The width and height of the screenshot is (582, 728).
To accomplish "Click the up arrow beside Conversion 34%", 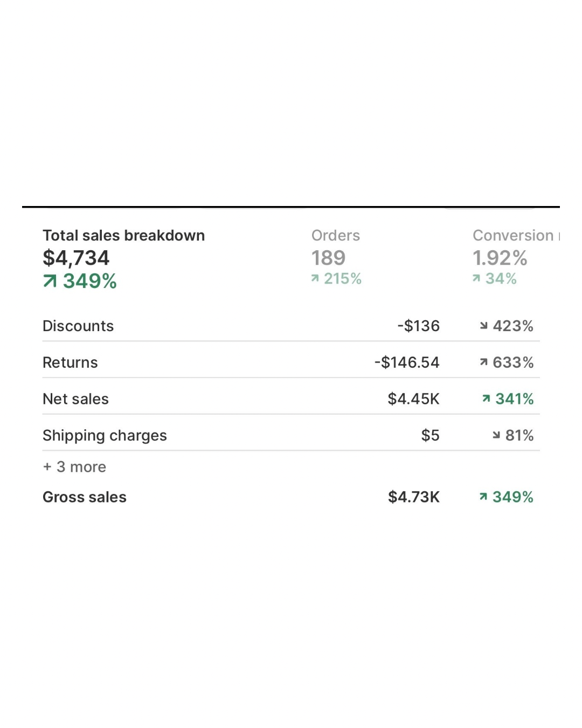I will (476, 278).
